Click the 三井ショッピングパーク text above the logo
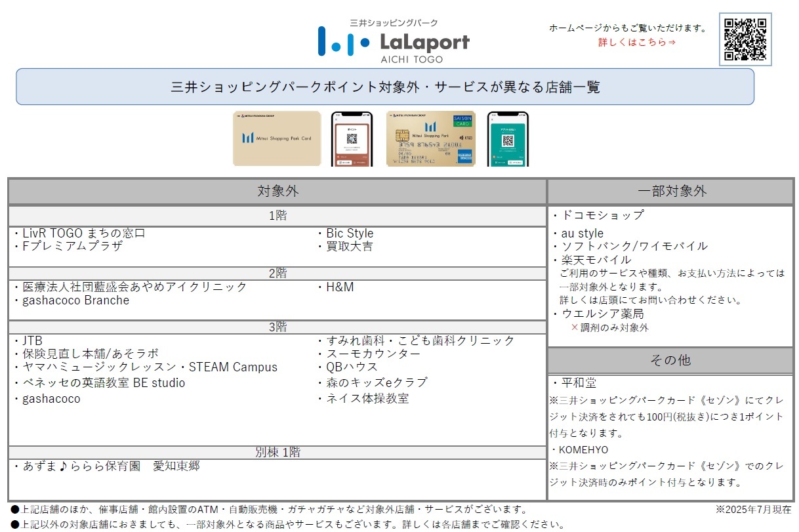 click(x=394, y=23)
